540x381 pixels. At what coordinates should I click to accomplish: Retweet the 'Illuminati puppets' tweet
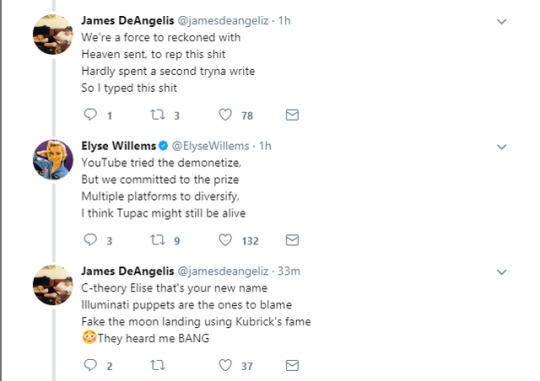(x=158, y=365)
